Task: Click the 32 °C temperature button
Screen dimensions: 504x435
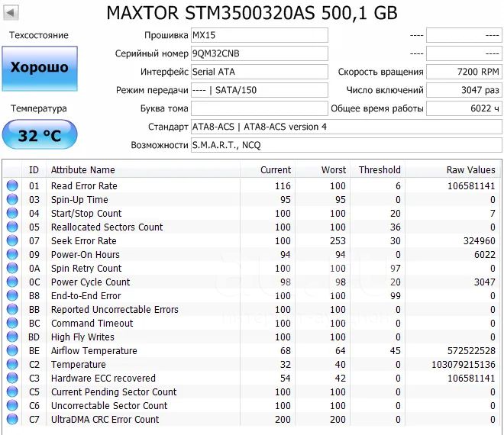Action: (x=40, y=134)
